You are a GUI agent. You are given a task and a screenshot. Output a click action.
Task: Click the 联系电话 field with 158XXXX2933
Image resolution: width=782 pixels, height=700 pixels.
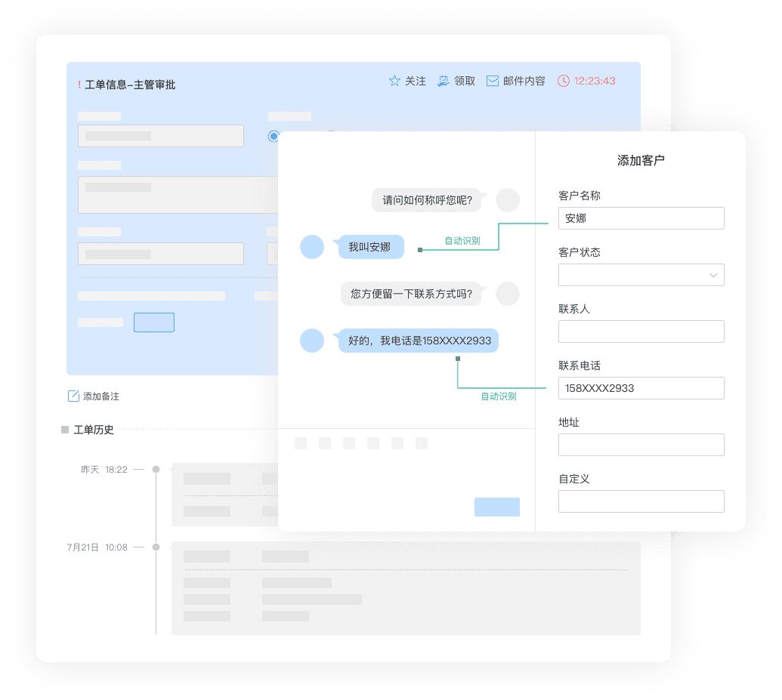(641, 388)
